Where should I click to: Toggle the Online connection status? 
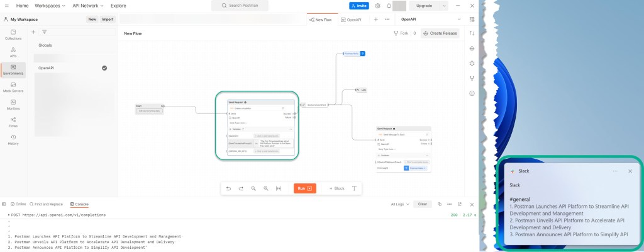18,204
